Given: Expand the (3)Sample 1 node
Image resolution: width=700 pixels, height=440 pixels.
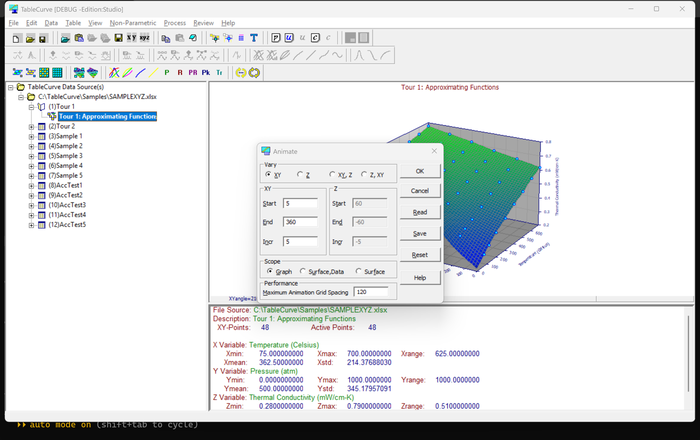Looking at the screenshot, I should point(31,137).
